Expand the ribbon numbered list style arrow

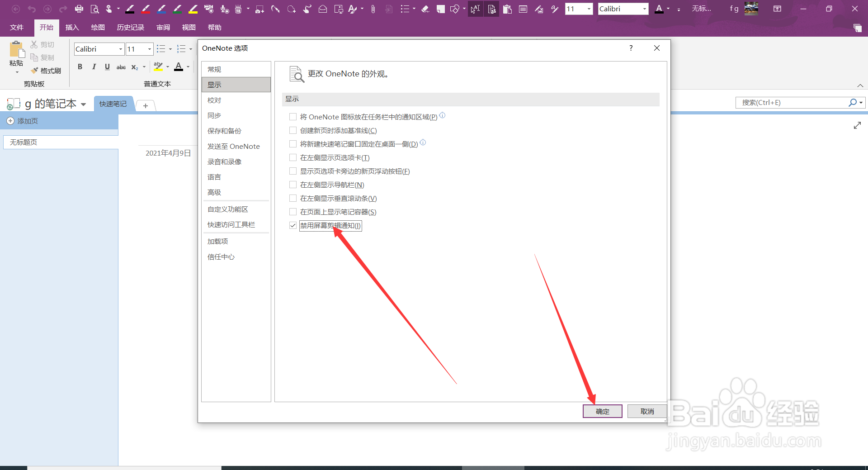click(191, 49)
